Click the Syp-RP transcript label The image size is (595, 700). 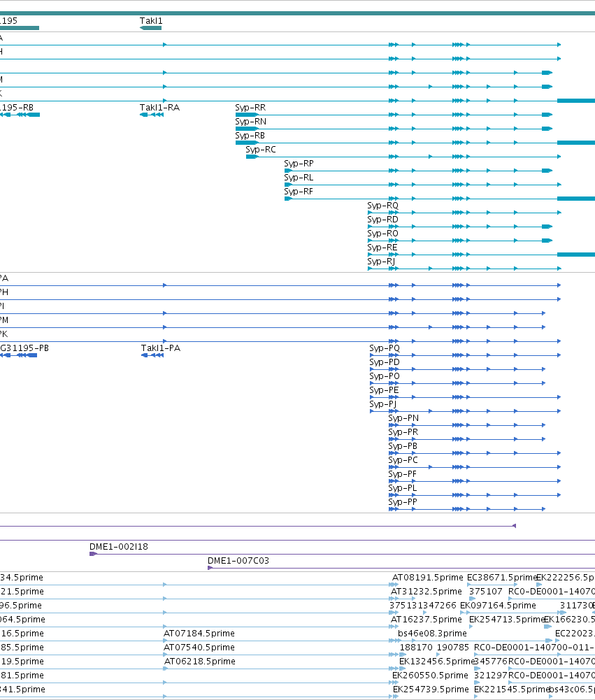click(299, 164)
